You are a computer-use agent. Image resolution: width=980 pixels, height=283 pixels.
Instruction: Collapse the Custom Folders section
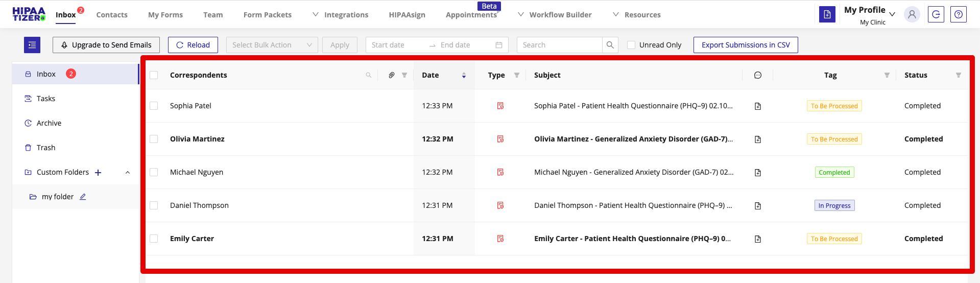point(128,173)
